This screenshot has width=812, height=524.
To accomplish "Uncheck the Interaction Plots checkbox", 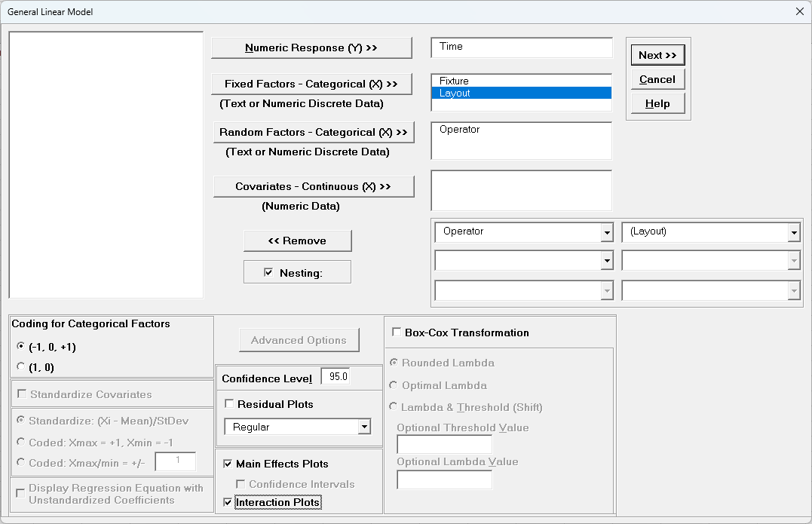I will click(x=228, y=501).
